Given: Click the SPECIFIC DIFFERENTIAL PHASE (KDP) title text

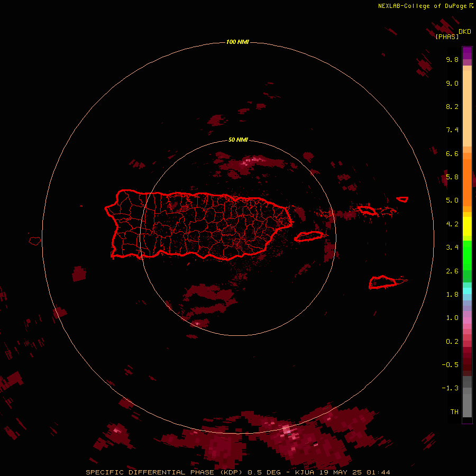Looking at the screenshot, I should point(165,472).
